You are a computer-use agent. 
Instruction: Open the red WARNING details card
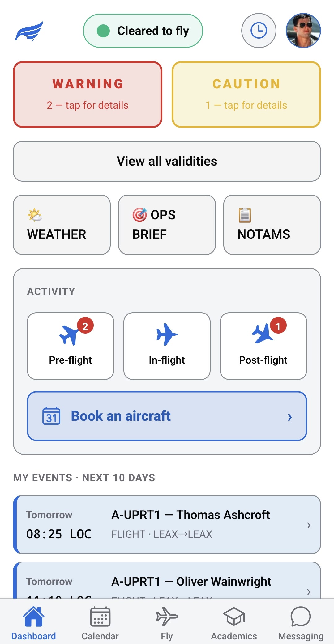(x=88, y=95)
